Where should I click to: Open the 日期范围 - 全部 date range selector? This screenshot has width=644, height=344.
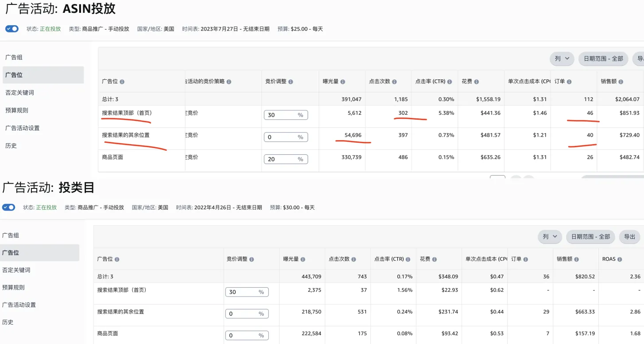(x=603, y=58)
